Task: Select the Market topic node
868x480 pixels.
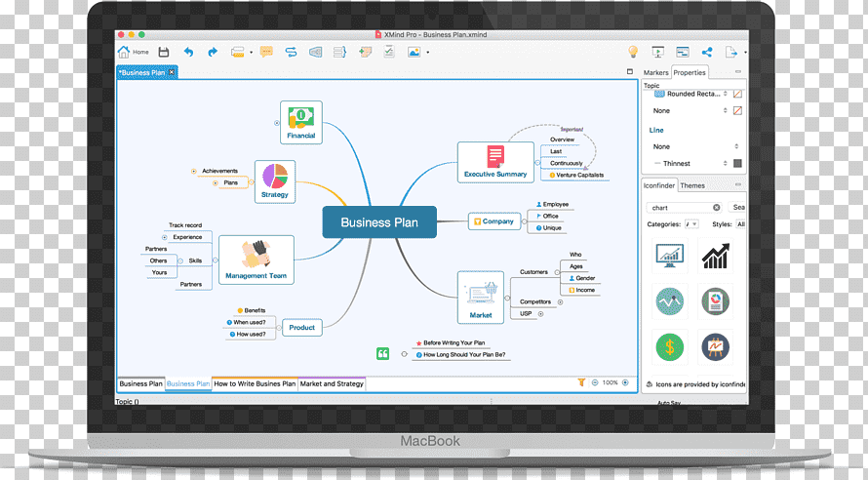Action: click(481, 297)
